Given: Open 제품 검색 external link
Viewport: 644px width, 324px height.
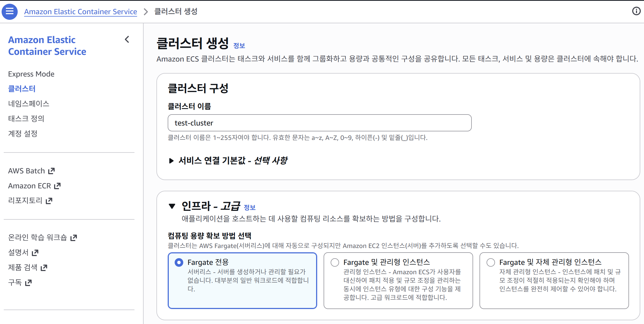Looking at the screenshot, I should click(44, 267).
